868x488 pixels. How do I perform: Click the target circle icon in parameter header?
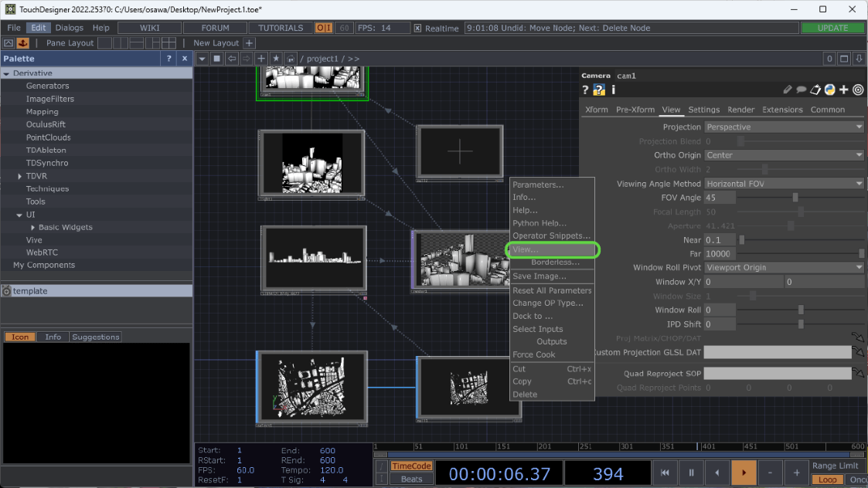pos(858,90)
